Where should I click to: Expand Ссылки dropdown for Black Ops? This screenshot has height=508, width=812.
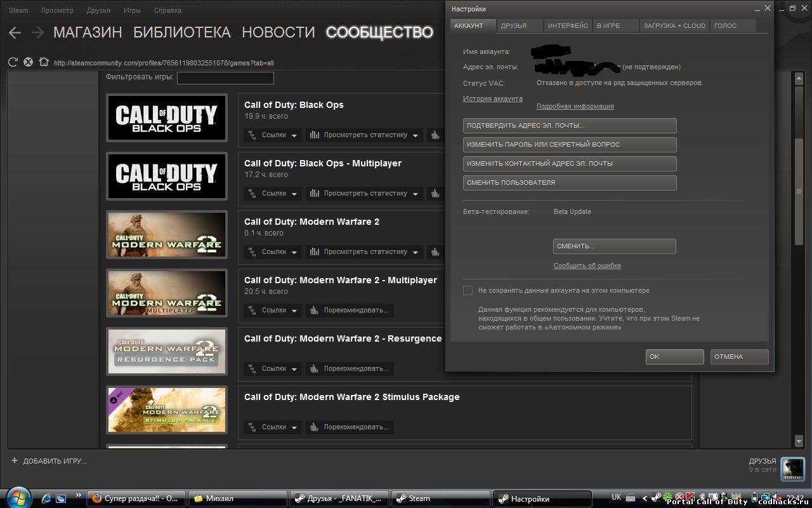tap(273, 135)
